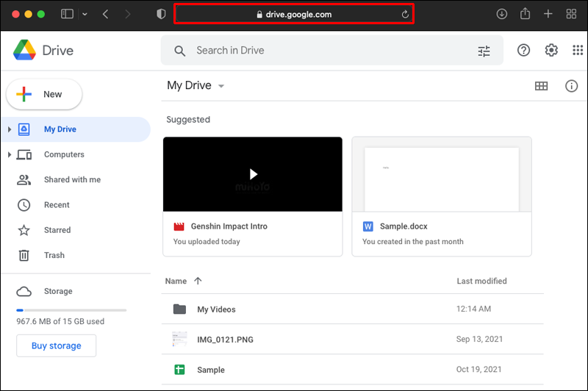Expand the My Drive tree arrow
This screenshot has height=391, width=588.
pyautogui.click(x=10, y=130)
